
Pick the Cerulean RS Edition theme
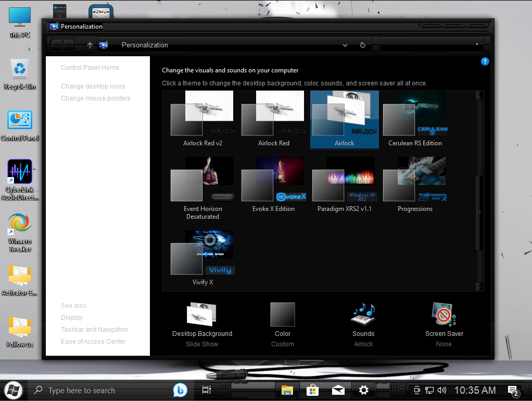pyautogui.click(x=415, y=119)
